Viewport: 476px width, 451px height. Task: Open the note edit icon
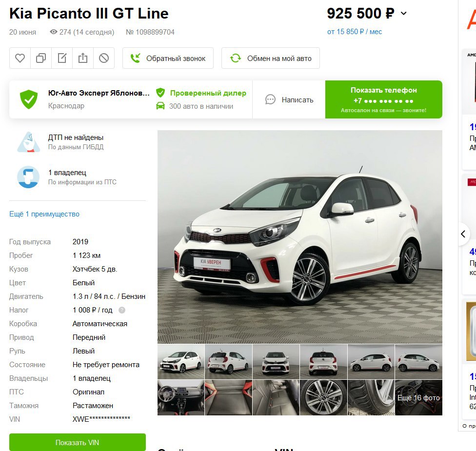tap(62, 58)
